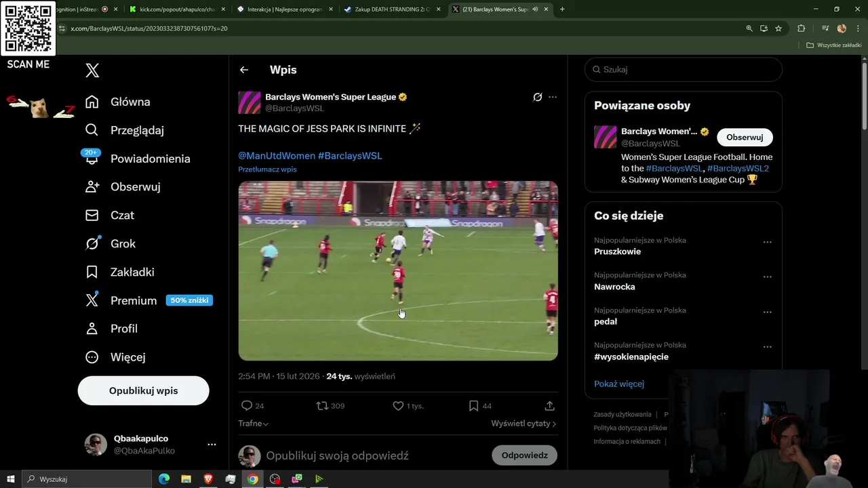Open Grok assistant
Image resolution: width=868 pixels, height=488 pixels.
coord(111,243)
